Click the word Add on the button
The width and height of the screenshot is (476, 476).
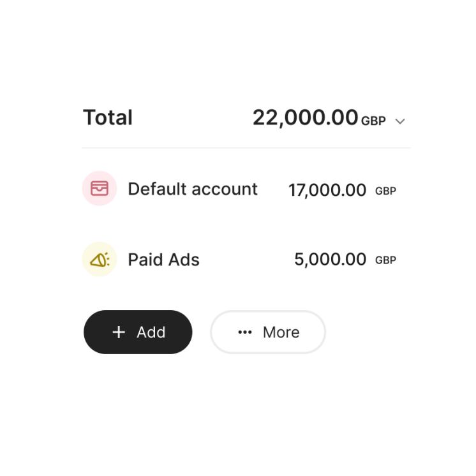click(x=151, y=332)
